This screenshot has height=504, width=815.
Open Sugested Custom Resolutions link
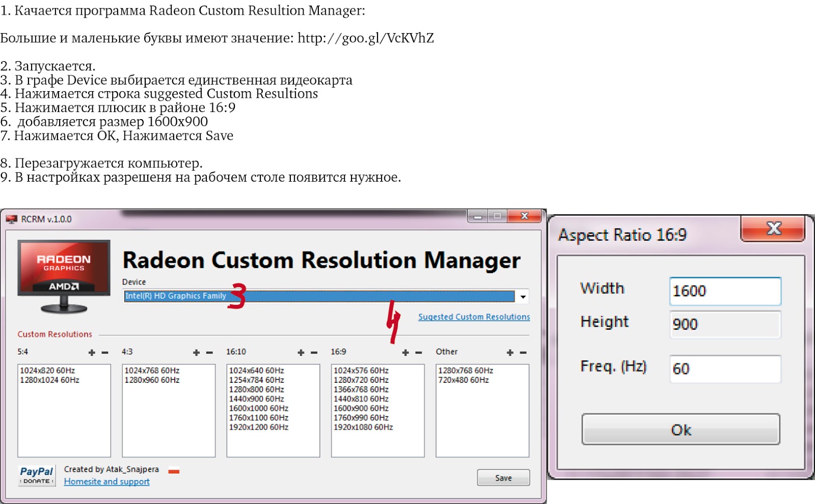click(474, 317)
